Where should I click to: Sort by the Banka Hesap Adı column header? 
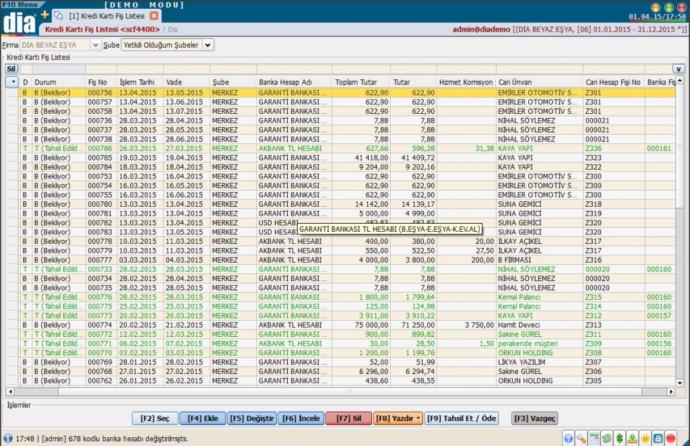[294, 82]
